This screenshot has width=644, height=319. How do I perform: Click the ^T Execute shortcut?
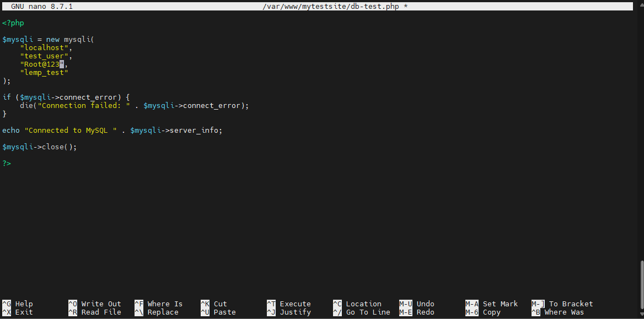click(289, 304)
